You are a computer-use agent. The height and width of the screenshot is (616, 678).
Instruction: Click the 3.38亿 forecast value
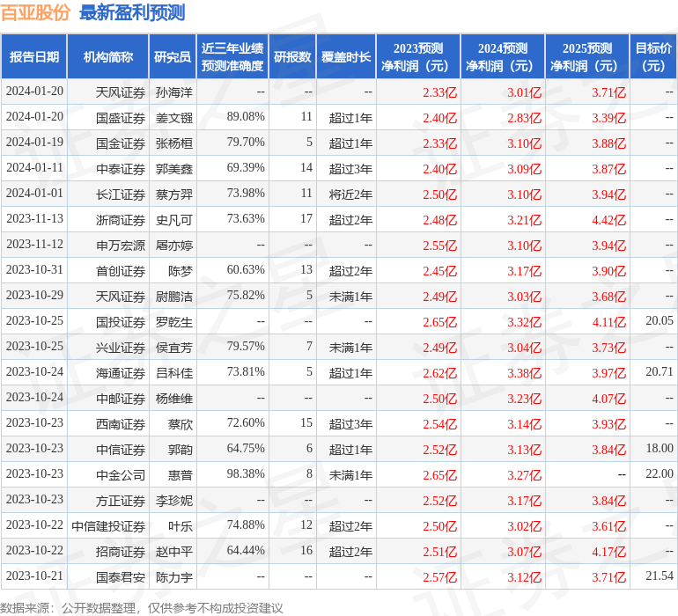point(524,372)
